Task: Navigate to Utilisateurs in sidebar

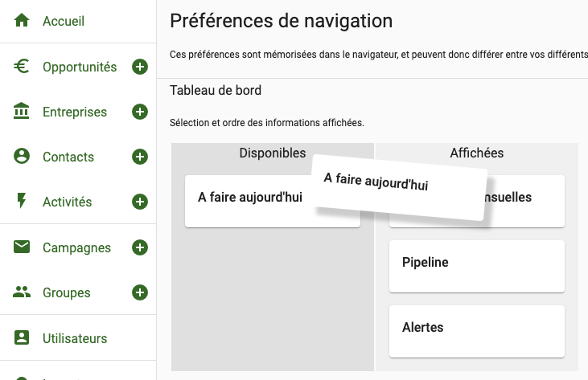Action: pos(75,338)
